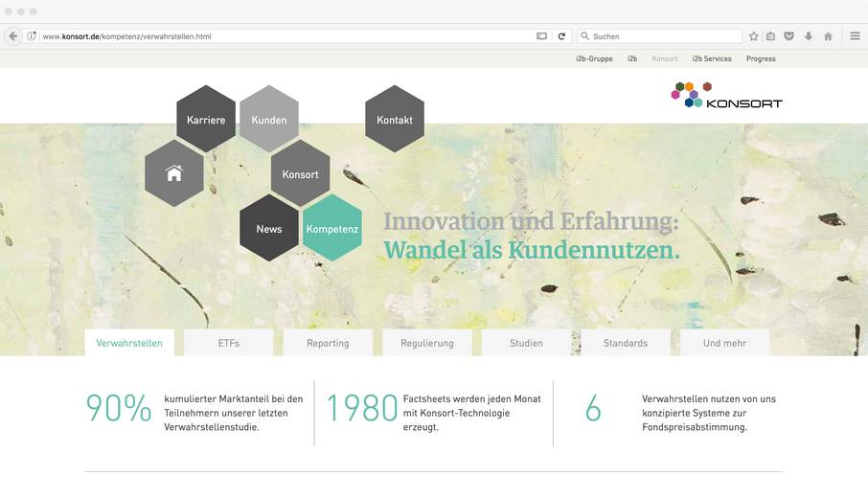Toggle reader view icon in address bar

point(541,36)
